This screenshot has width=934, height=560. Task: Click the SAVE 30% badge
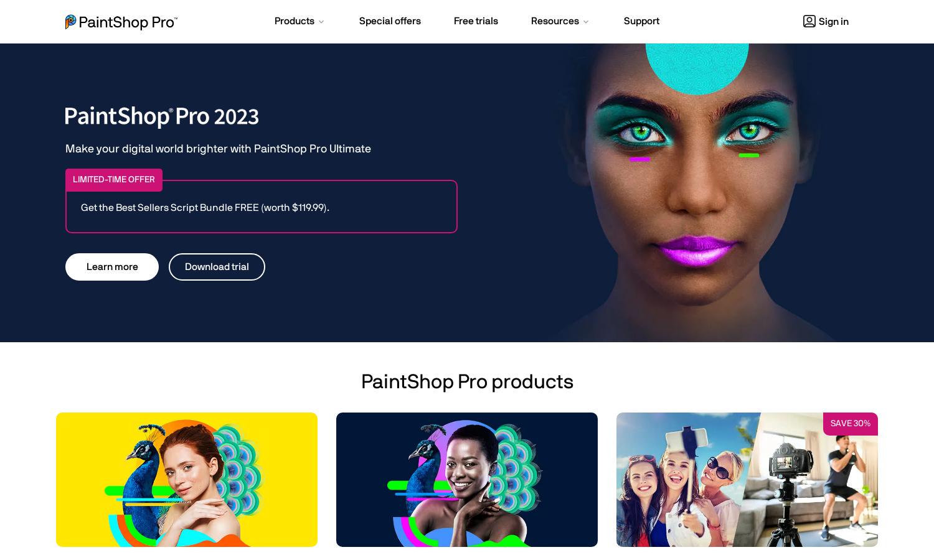pos(851,424)
